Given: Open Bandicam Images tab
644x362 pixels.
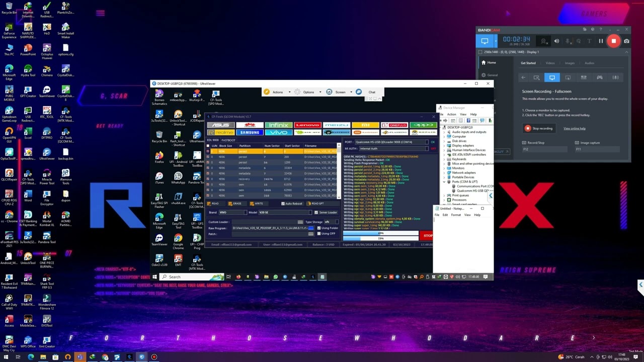Looking at the screenshot, I should [570, 63].
